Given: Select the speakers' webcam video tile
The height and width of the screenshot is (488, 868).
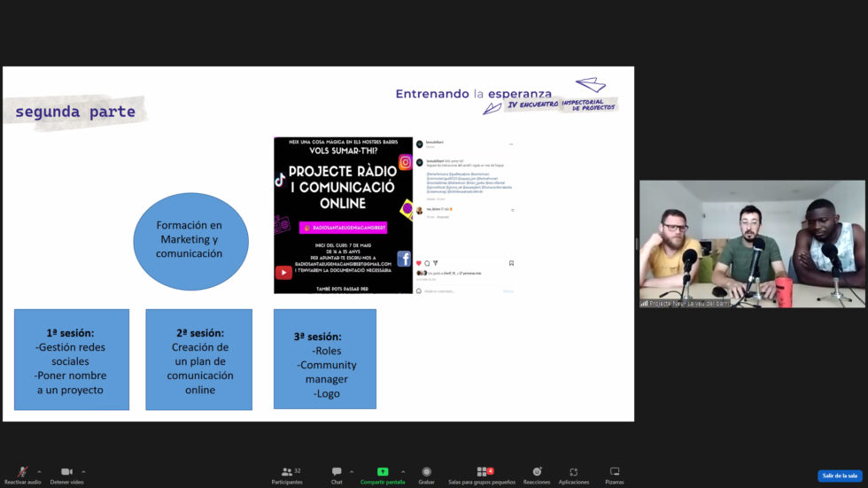Looking at the screenshot, I should (752, 244).
